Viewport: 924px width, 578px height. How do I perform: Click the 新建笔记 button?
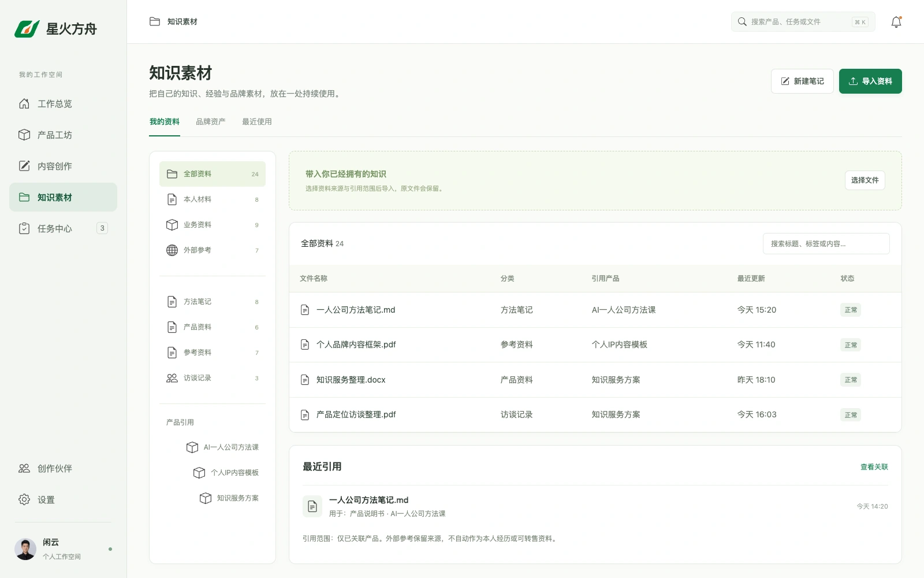coord(802,81)
